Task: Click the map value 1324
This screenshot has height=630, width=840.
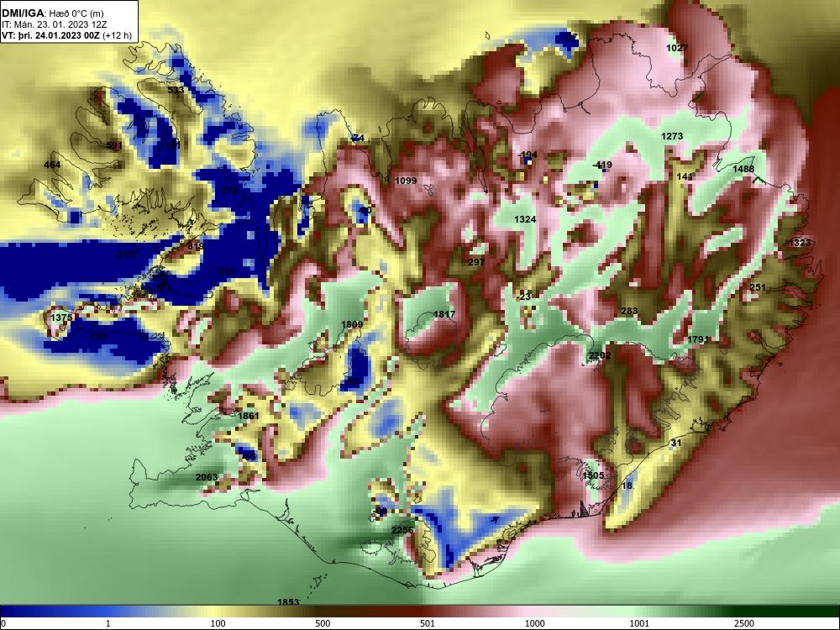Action: (524, 219)
